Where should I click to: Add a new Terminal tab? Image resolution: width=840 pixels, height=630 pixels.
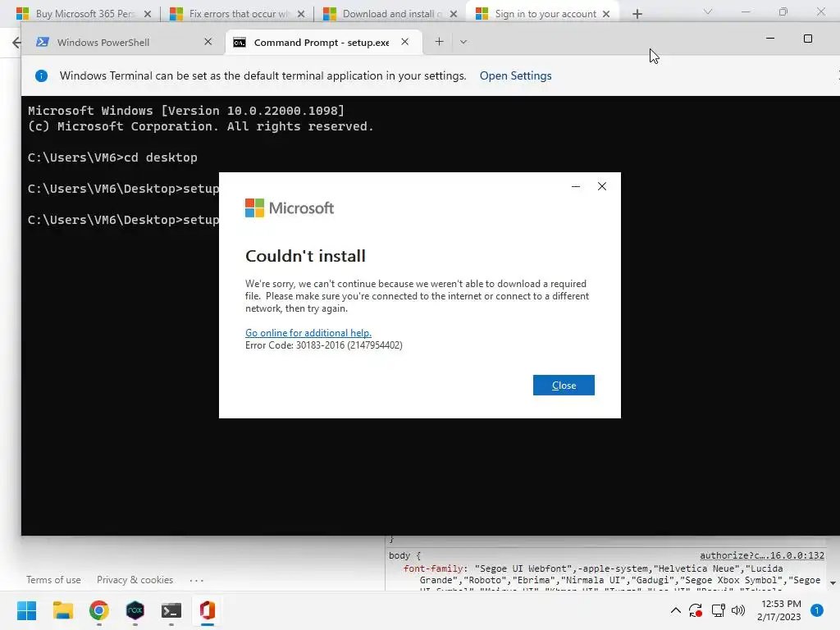pos(440,42)
